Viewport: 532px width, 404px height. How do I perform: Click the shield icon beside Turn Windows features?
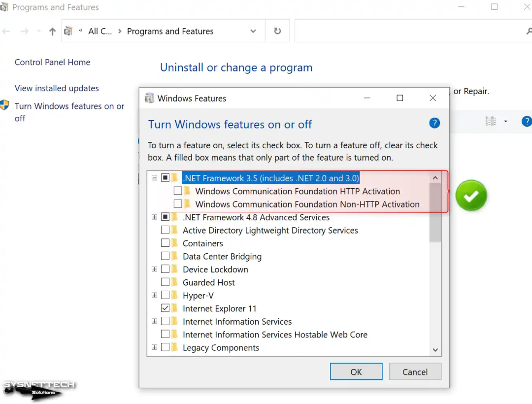(5, 105)
